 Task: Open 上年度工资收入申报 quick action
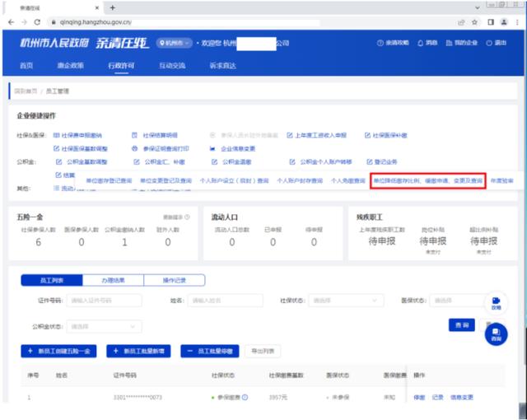[x=316, y=135]
